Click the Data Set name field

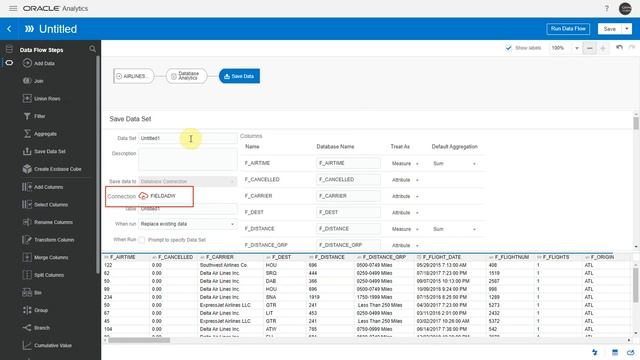(187, 138)
